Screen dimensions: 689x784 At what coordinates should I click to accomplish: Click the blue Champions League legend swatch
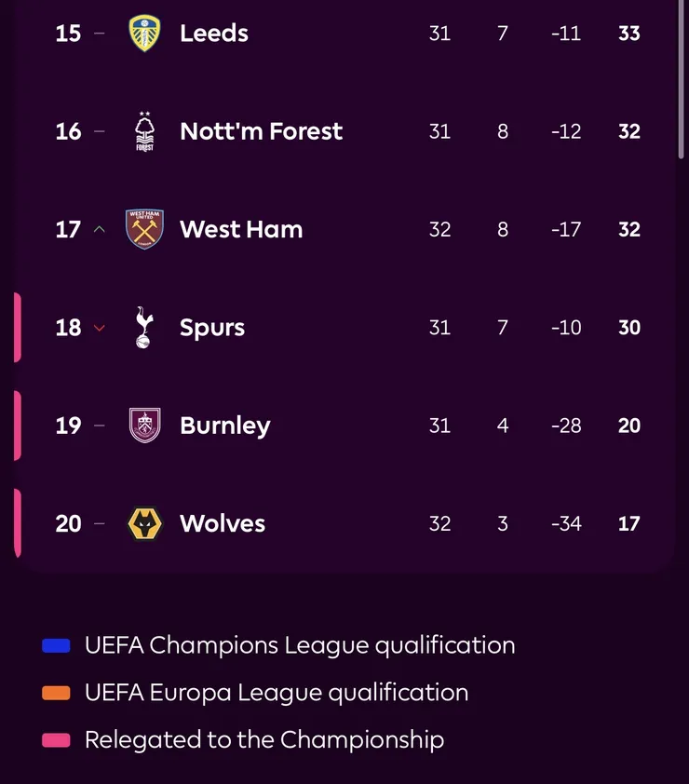[x=56, y=645]
